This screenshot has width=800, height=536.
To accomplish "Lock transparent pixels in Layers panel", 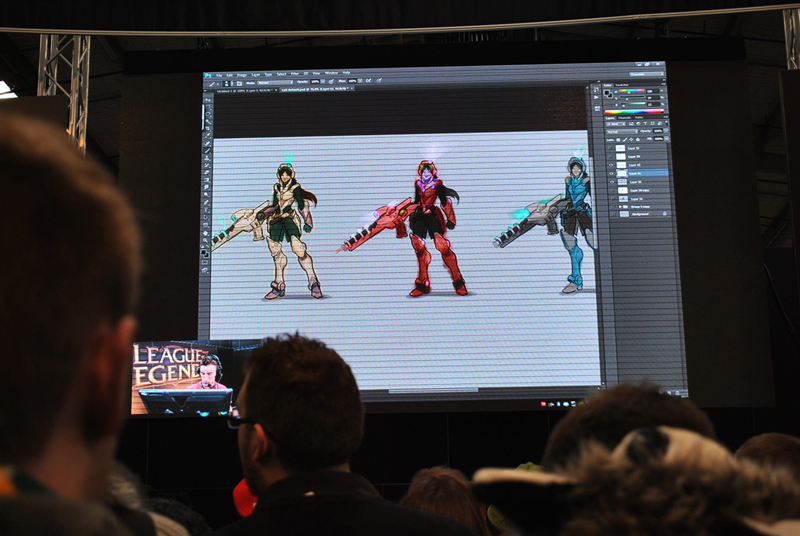I will click(618, 140).
